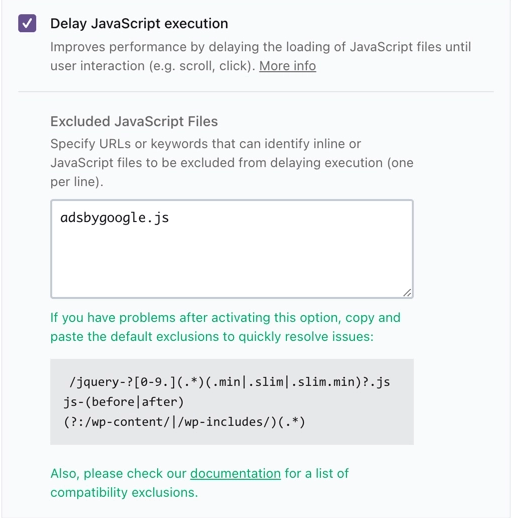512x518 pixels.
Task: Click the adsbygoogle.js entry in the textarea
Action: (115, 218)
